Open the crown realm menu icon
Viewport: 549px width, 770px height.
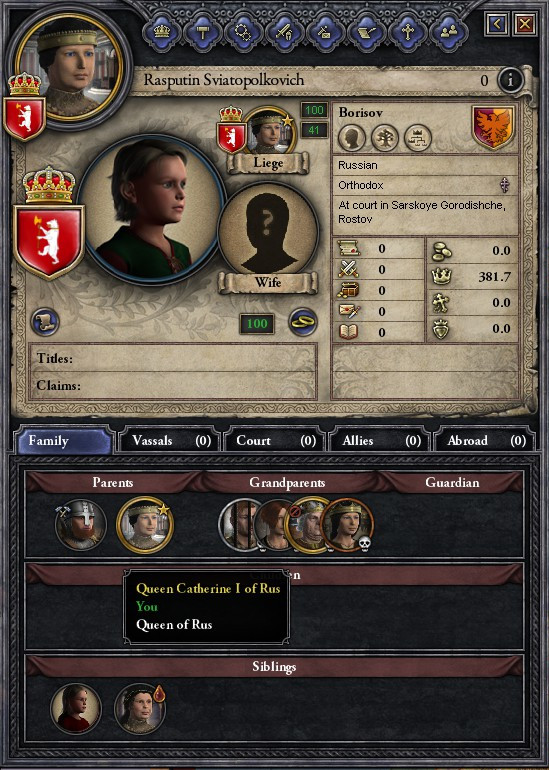tap(162, 32)
